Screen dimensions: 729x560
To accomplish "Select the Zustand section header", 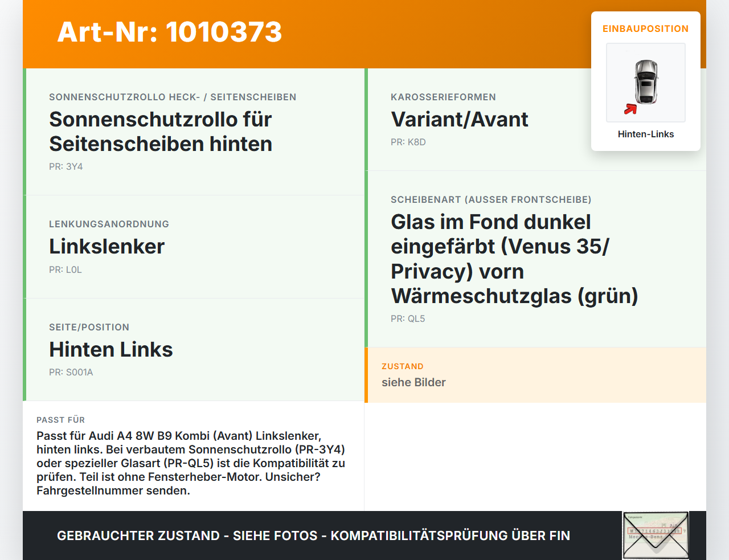I will (403, 366).
